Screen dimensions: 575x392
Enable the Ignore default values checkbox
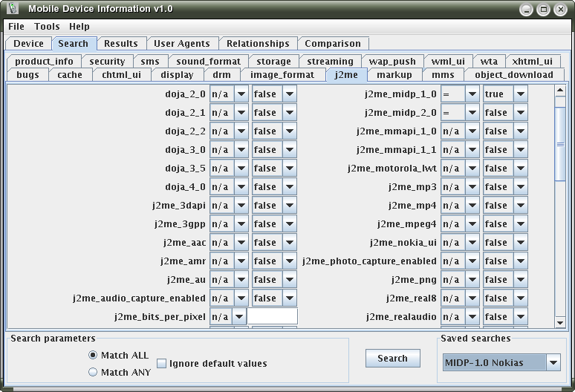162,363
